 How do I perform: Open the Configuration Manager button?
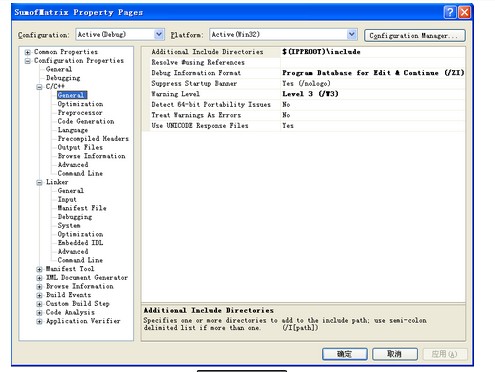415,35
